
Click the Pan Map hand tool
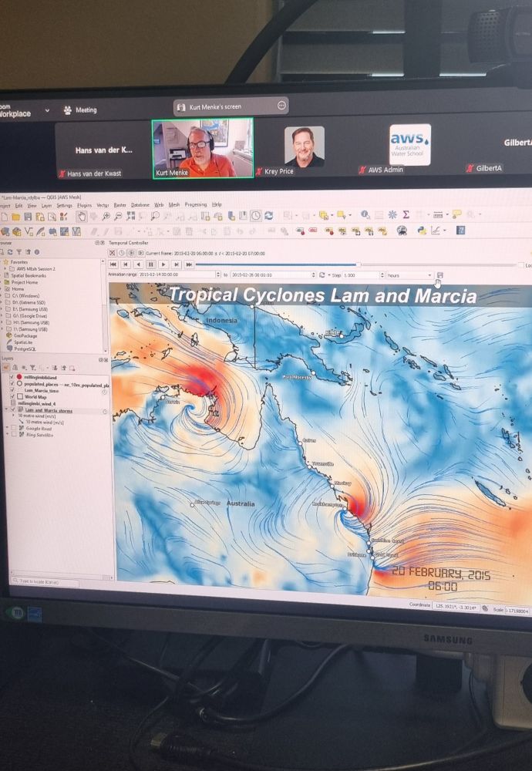82,216
